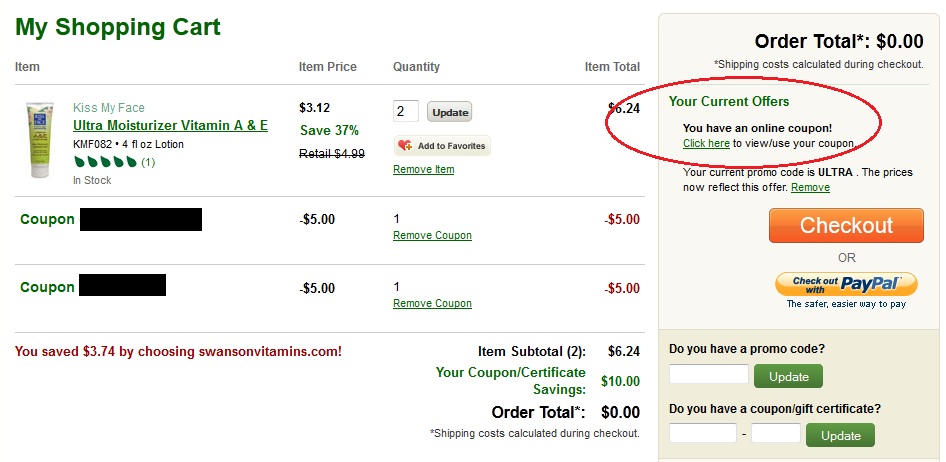Click Remove Item under the lotion
The height and width of the screenshot is (462, 946).
click(x=424, y=169)
